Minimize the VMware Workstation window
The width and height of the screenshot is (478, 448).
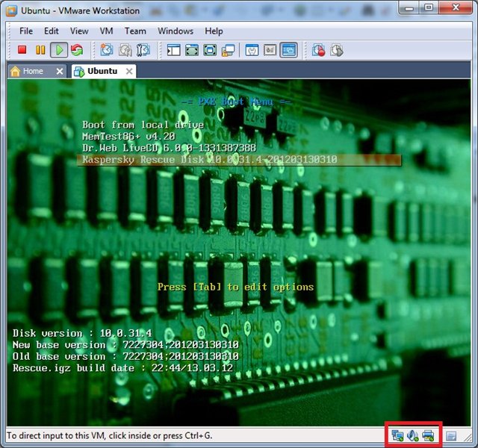(x=409, y=7)
